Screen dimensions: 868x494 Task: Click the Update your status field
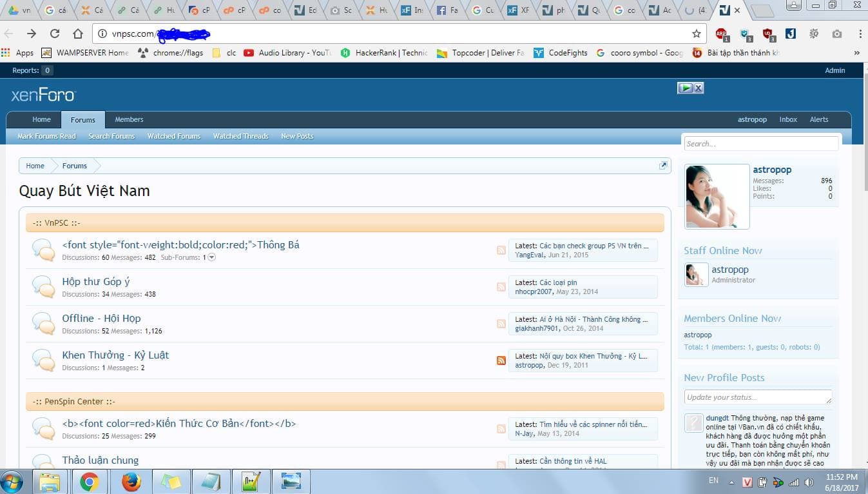pos(758,397)
